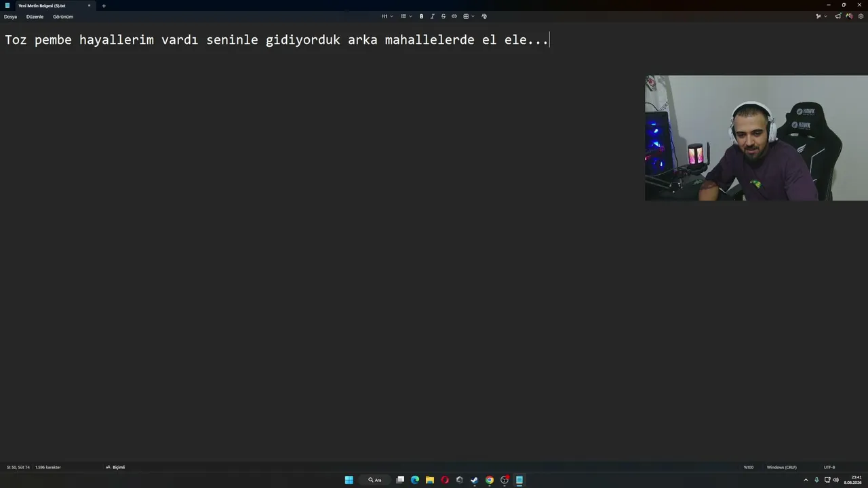Viewport: 868px width, 488px height.
Task: Open the Dosya menu
Action: [10, 16]
